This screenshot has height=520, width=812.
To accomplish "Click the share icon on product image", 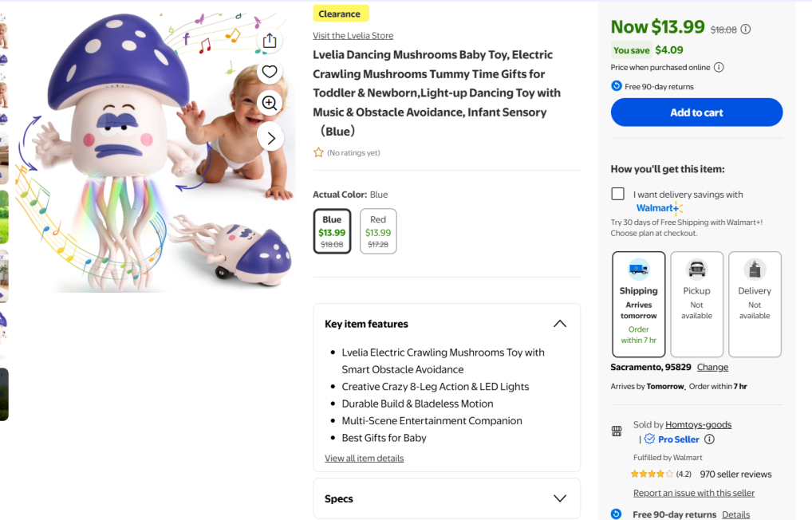I will coord(270,41).
